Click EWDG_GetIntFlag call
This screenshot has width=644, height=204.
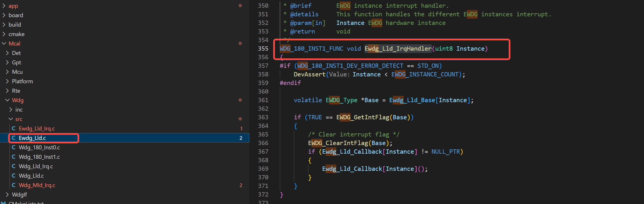point(363,117)
